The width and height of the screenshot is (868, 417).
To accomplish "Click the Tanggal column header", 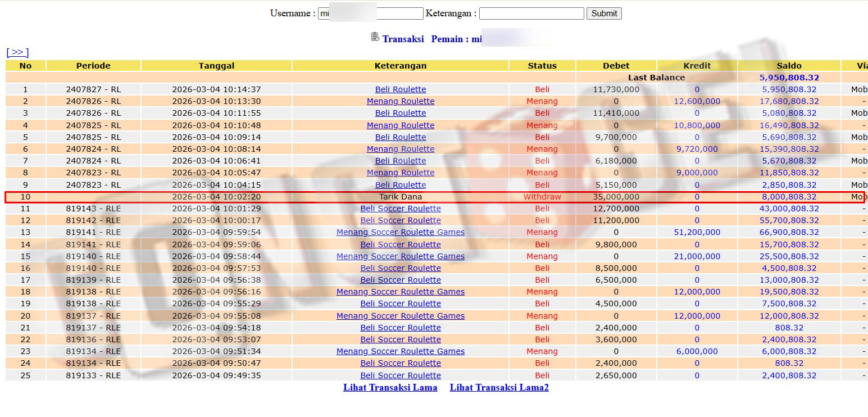I will pyautogui.click(x=216, y=66).
